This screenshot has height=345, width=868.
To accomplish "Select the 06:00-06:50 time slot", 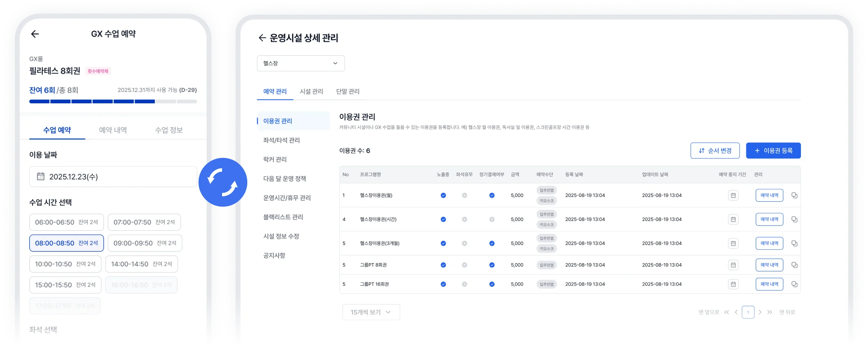I will (x=66, y=222).
